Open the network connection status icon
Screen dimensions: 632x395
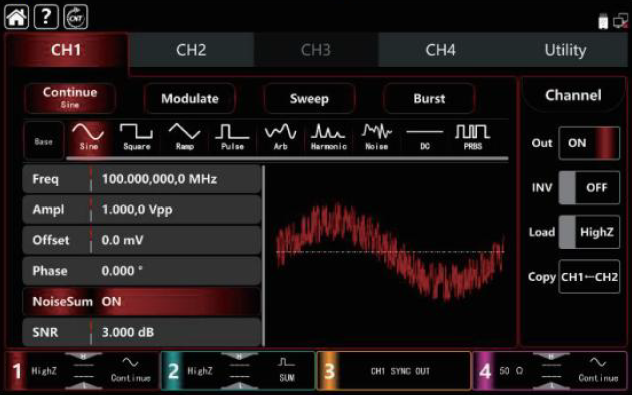point(620,21)
